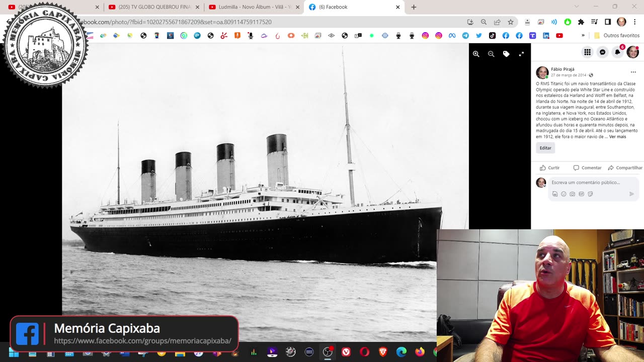Open Outros favoritos bookmarks folder
The height and width of the screenshot is (362, 644).
tap(616, 36)
